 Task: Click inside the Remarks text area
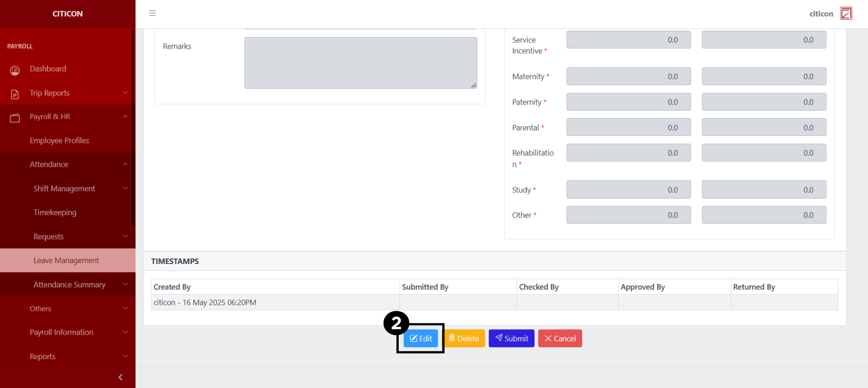click(361, 63)
